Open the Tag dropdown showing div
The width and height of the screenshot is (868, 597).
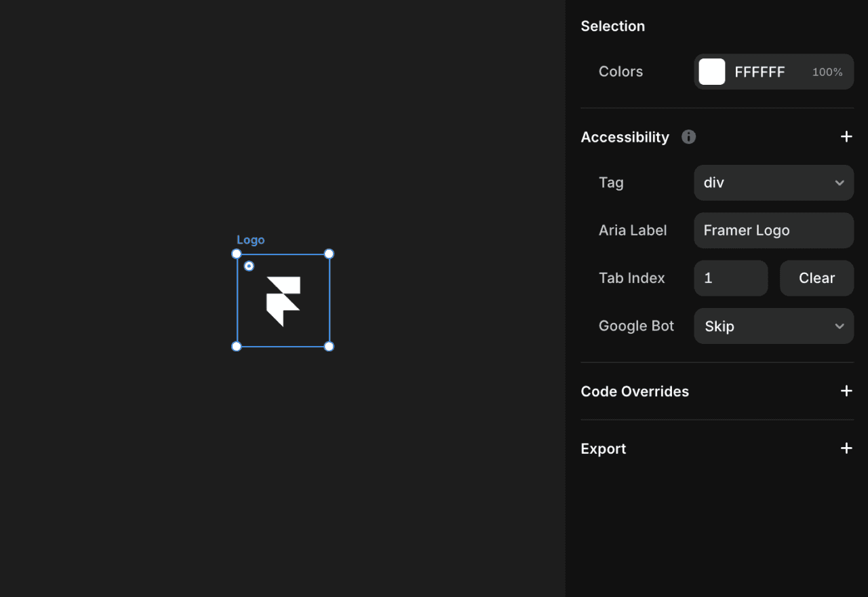774,182
